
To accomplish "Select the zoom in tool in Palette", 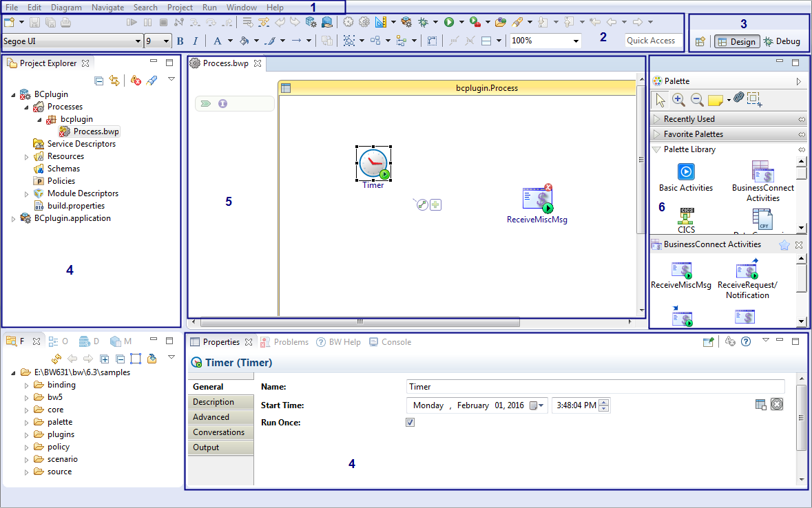I will [678, 100].
